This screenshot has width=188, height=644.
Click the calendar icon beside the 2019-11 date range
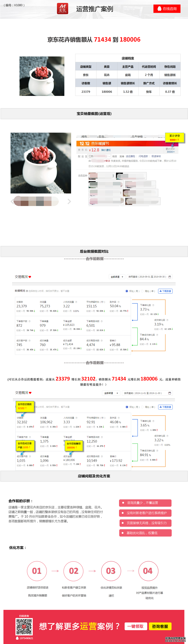point(170,393)
